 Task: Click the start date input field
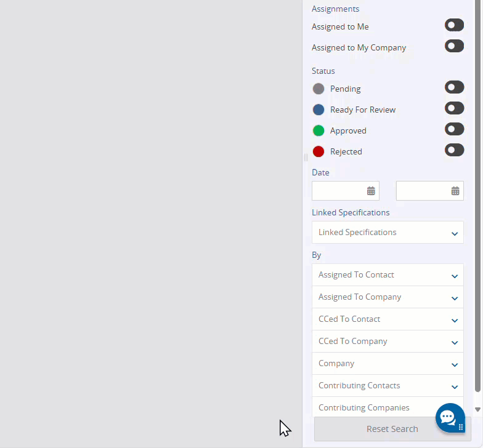click(339, 191)
